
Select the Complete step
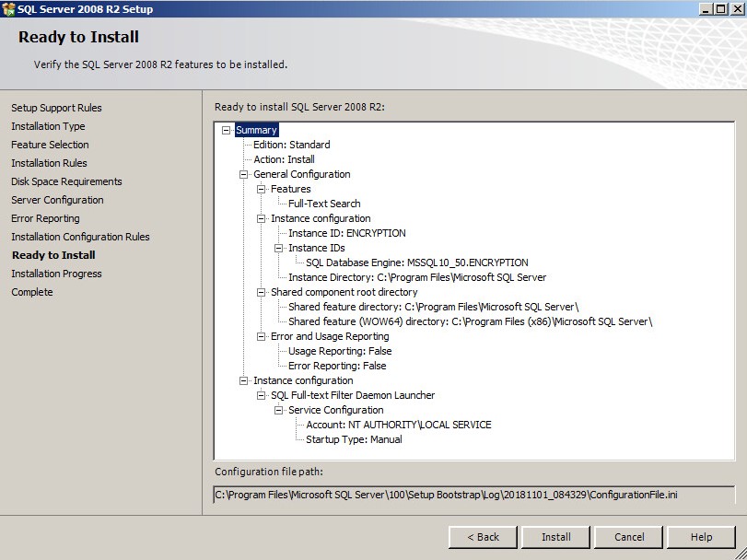[x=32, y=292]
